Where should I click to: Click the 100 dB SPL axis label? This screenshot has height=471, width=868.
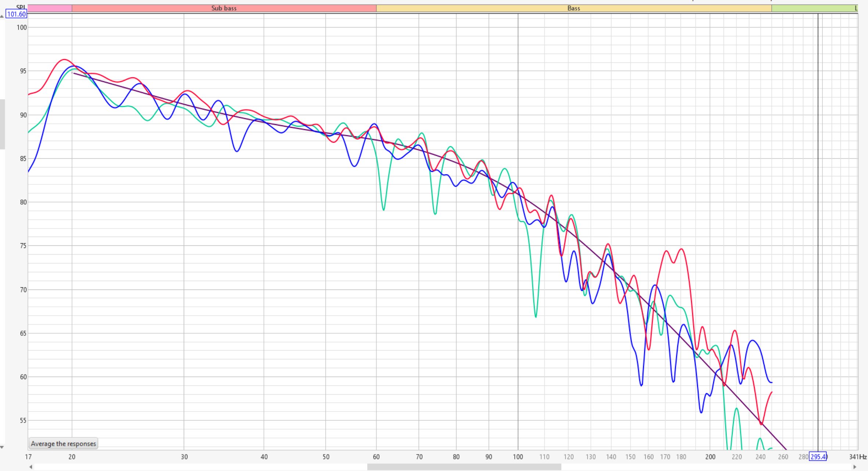point(22,28)
